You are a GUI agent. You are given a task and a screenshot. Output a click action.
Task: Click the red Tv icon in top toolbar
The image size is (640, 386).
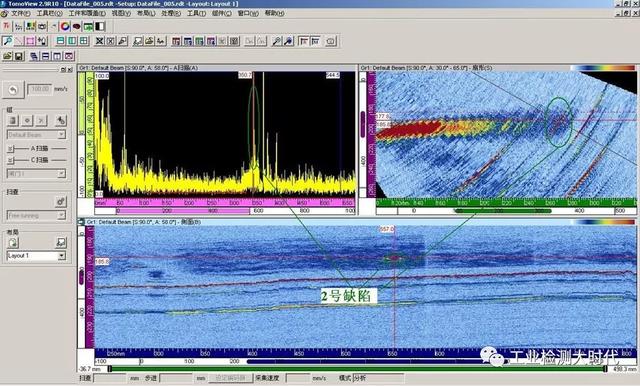pyautogui.click(x=7, y=27)
